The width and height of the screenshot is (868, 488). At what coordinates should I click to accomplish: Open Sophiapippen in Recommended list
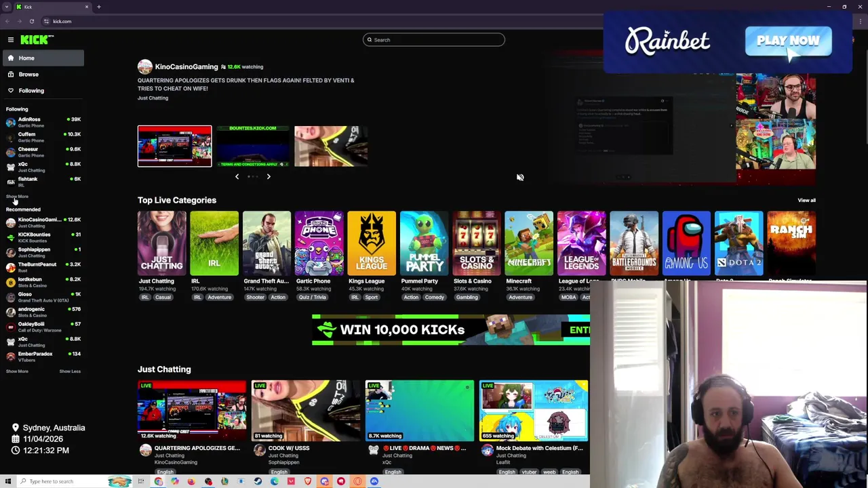tap(42, 252)
